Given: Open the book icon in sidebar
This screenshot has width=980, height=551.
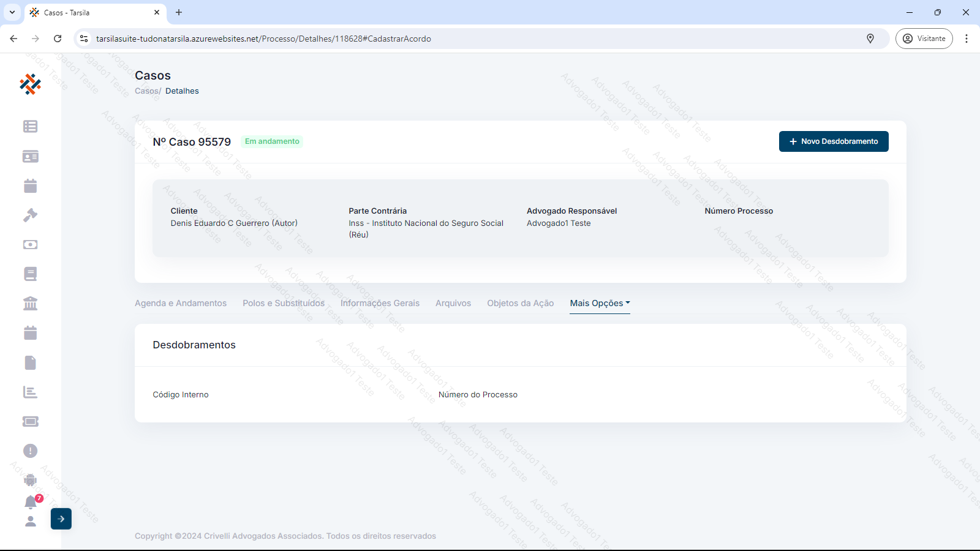Looking at the screenshot, I should (x=30, y=274).
